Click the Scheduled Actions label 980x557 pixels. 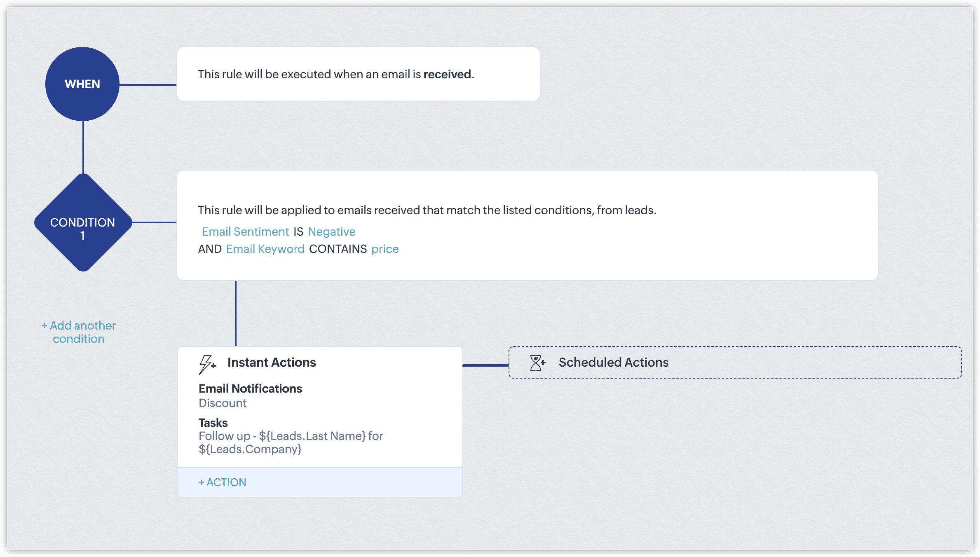click(613, 363)
